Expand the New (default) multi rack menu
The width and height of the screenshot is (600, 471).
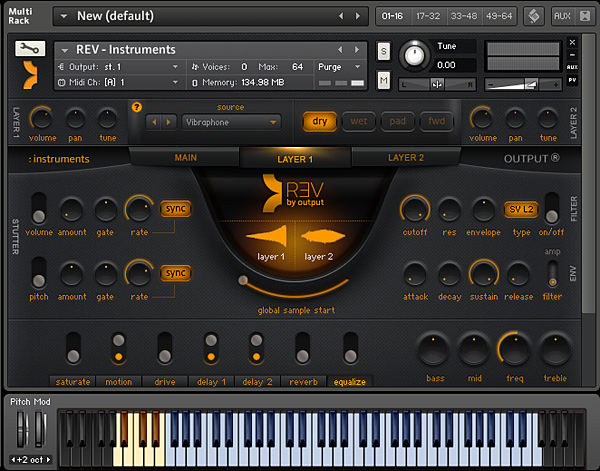point(64,16)
